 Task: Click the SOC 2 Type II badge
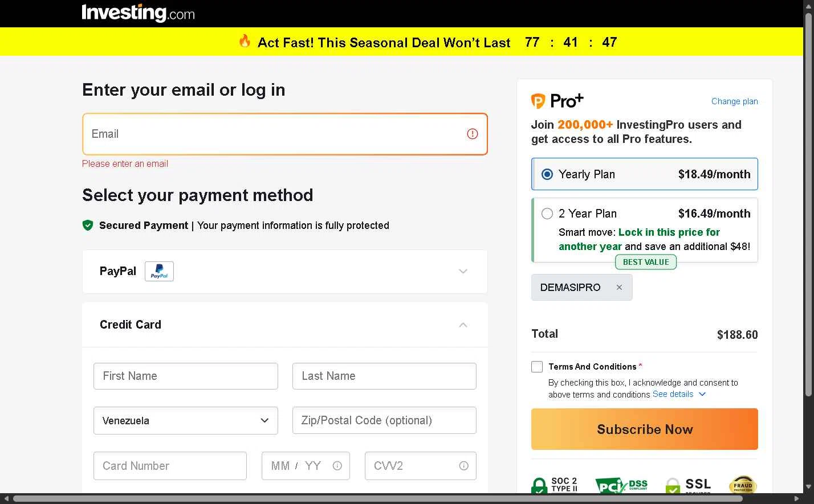555,485
